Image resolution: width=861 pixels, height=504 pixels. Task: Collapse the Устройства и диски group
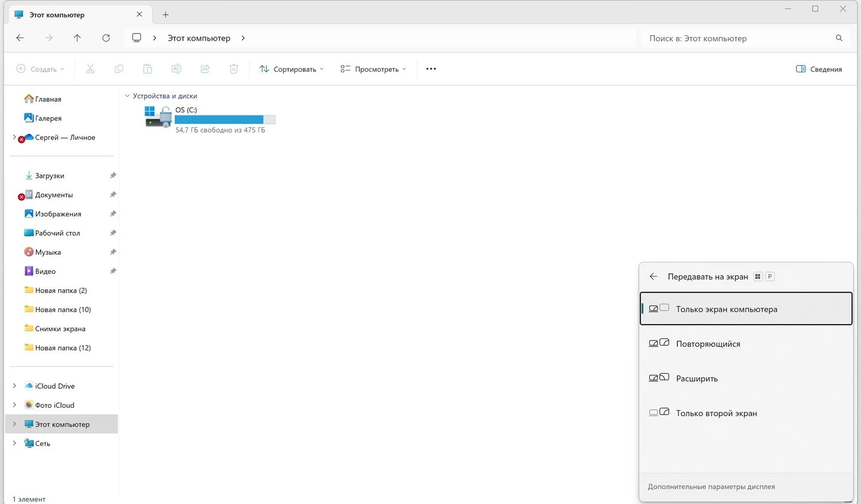(127, 96)
